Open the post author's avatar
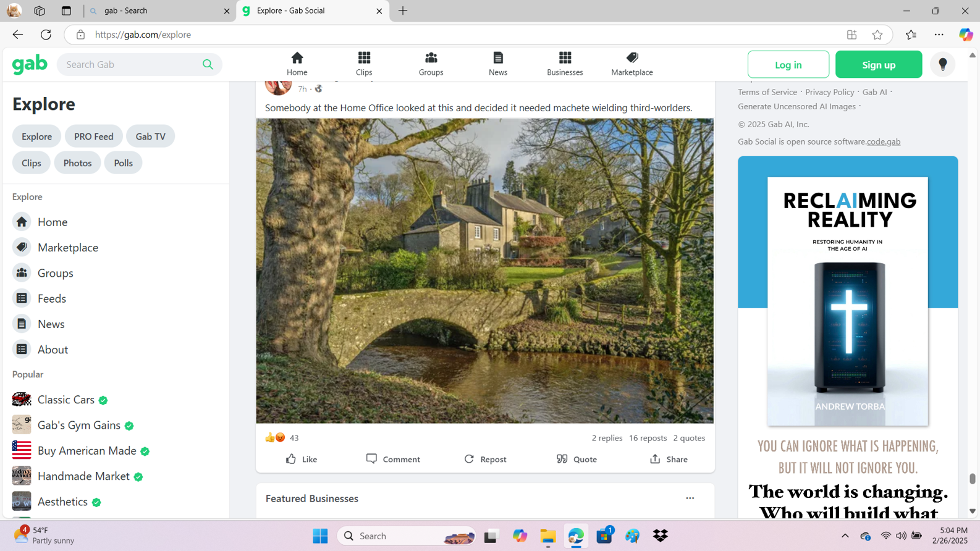 (x=278, y=86)
